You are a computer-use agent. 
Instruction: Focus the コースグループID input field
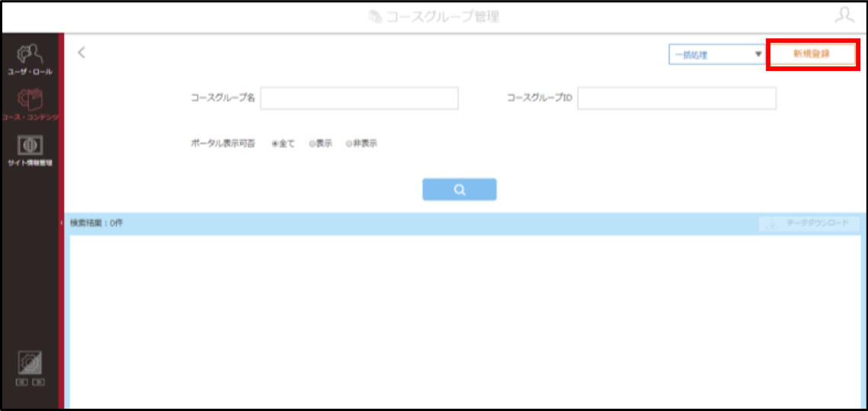click(677, 98)
